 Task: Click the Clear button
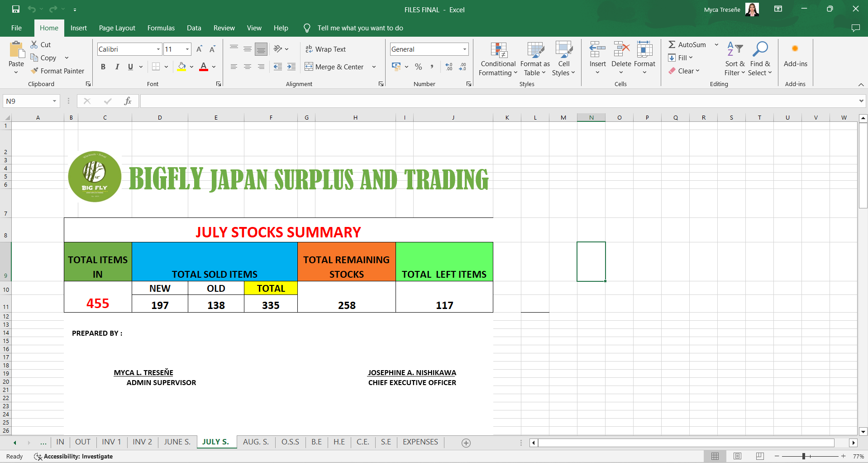684,71
